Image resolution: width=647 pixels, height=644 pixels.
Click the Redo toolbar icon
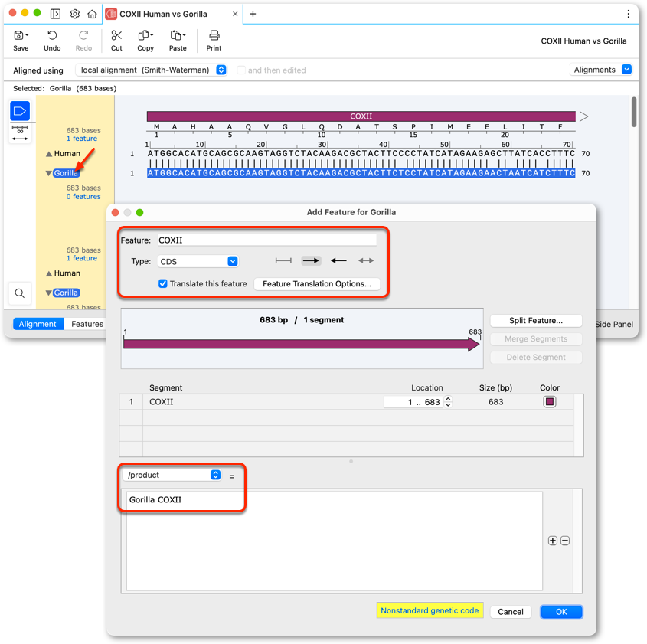pyautogui.click(x=83, y=35)
